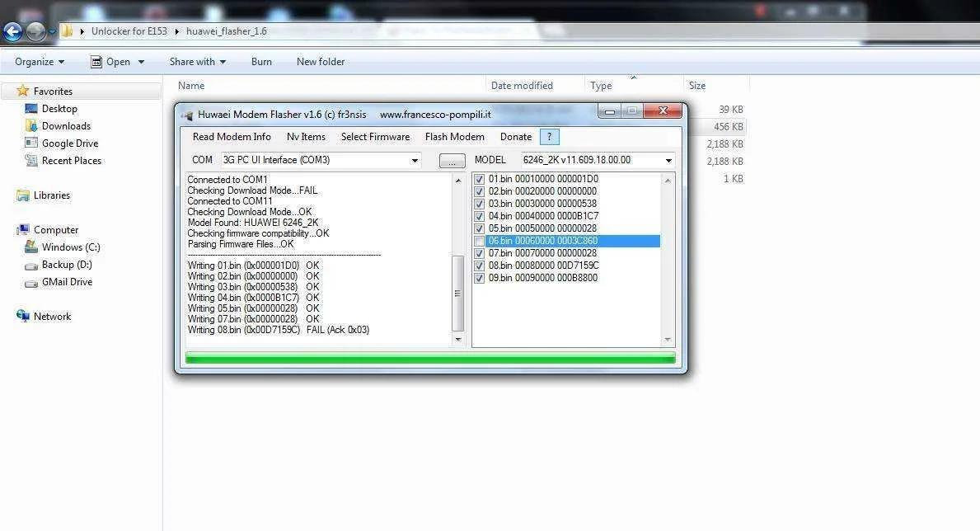The image size is (980, 531).
Task: Click the ... browse button
Action: pos(452,162)
